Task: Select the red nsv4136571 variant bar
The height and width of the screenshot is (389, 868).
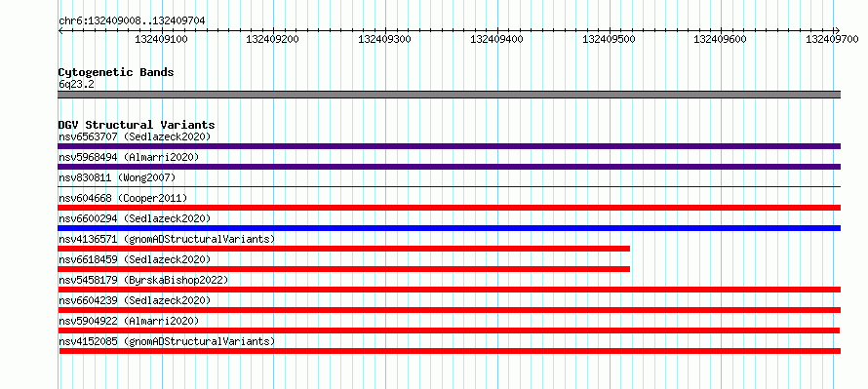Action: point(343,249)
